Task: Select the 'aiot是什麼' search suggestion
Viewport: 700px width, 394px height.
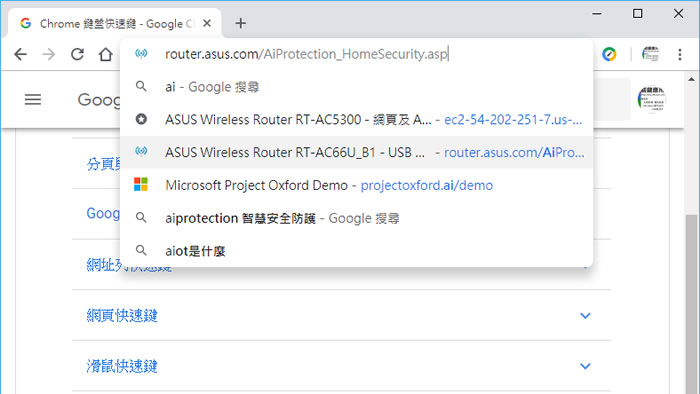Action: point(356,251)
